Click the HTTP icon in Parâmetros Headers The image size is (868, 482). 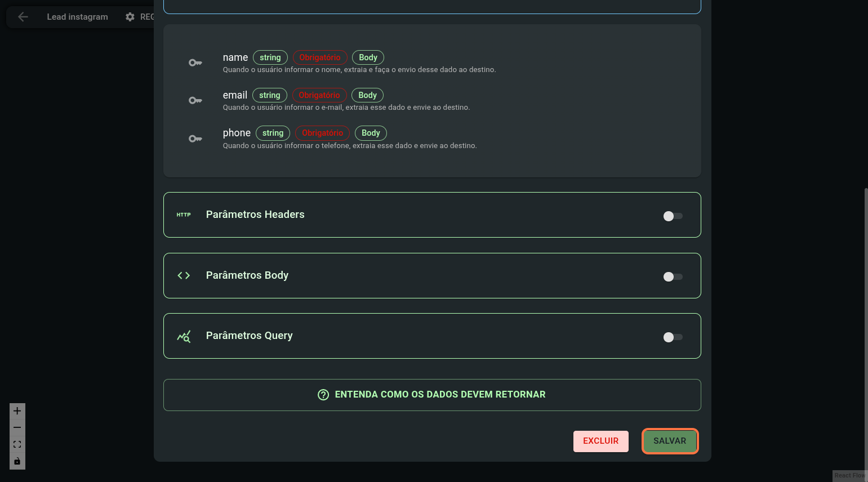coord(184,215)
